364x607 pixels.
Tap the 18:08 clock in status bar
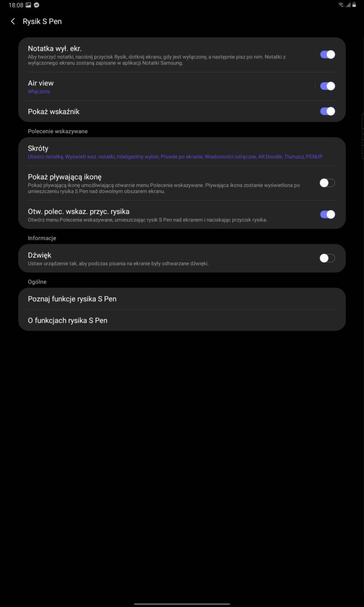click(16, 5)
